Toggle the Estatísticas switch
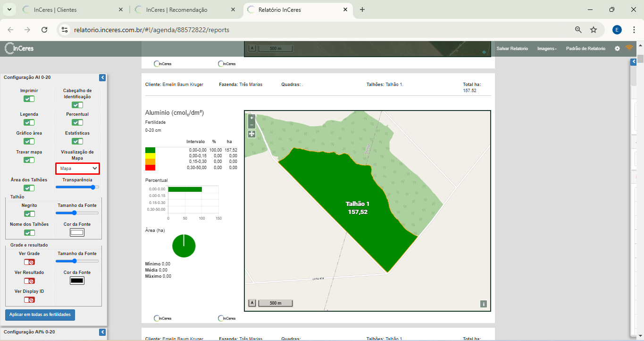644x341 pixels. (78, 141)
